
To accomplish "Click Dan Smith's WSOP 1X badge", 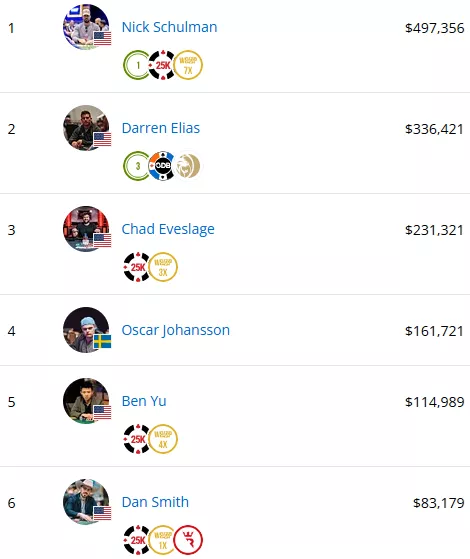I will [162, 539].
